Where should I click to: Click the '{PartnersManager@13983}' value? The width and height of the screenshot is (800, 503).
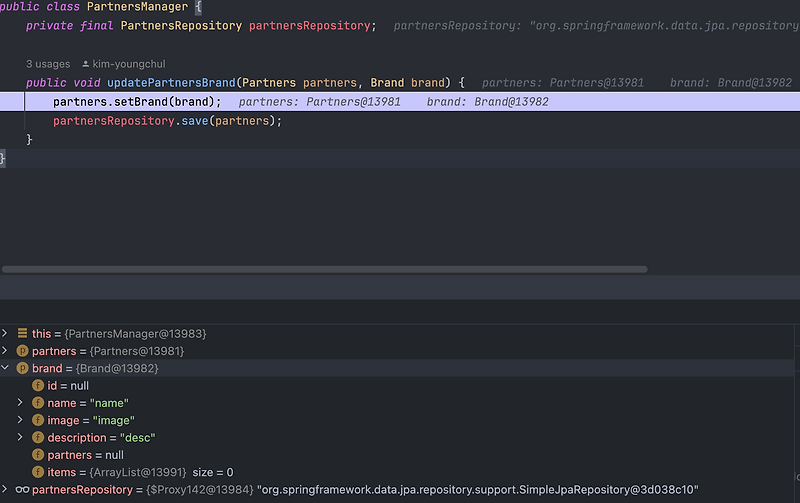click(x=135, y=334)
